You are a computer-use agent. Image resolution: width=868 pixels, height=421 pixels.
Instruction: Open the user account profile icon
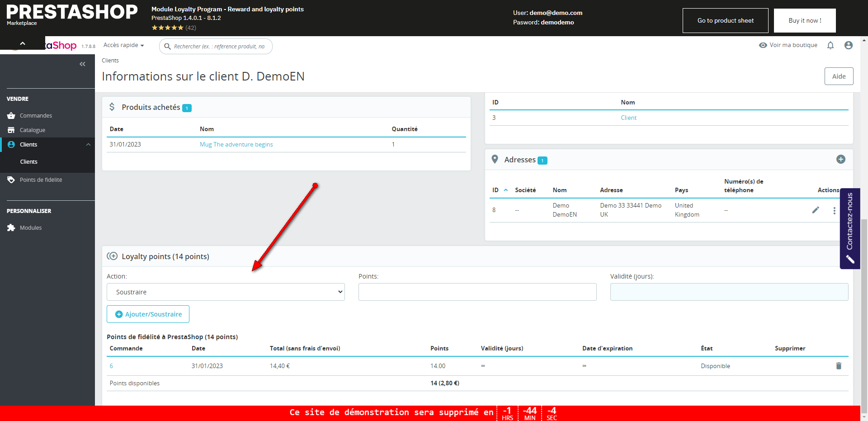point(849,45)
